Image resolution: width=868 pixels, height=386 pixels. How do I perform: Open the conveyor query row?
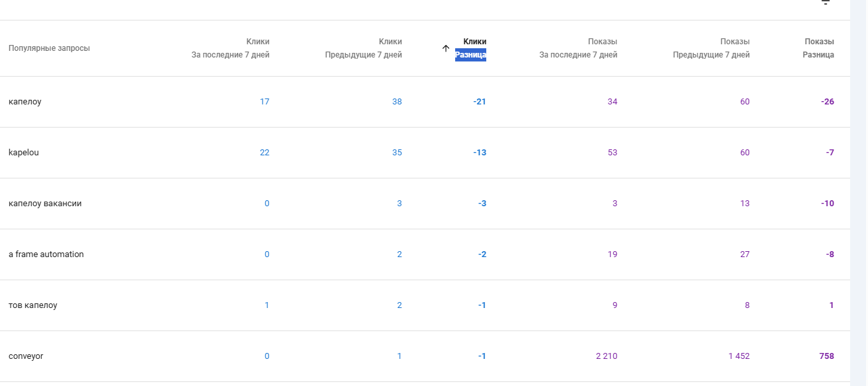pos(425,356)
